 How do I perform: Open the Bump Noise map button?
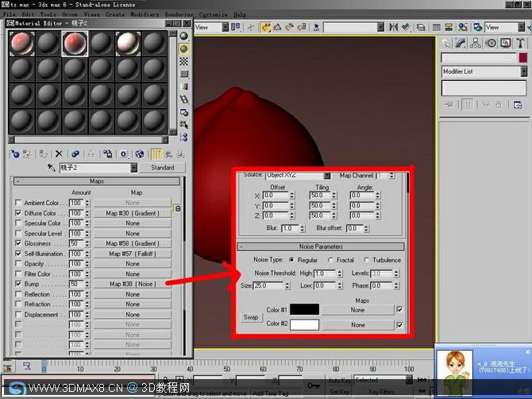click(133, 284)
